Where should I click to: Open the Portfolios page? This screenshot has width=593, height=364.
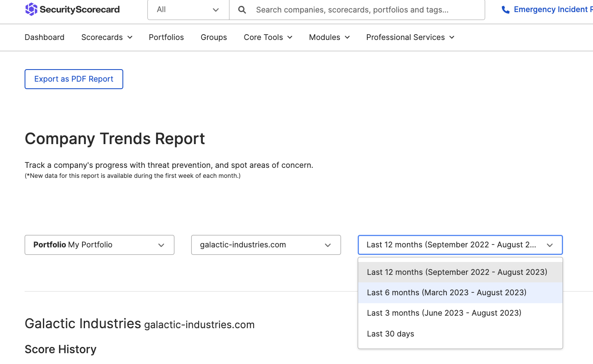(166, 37)
